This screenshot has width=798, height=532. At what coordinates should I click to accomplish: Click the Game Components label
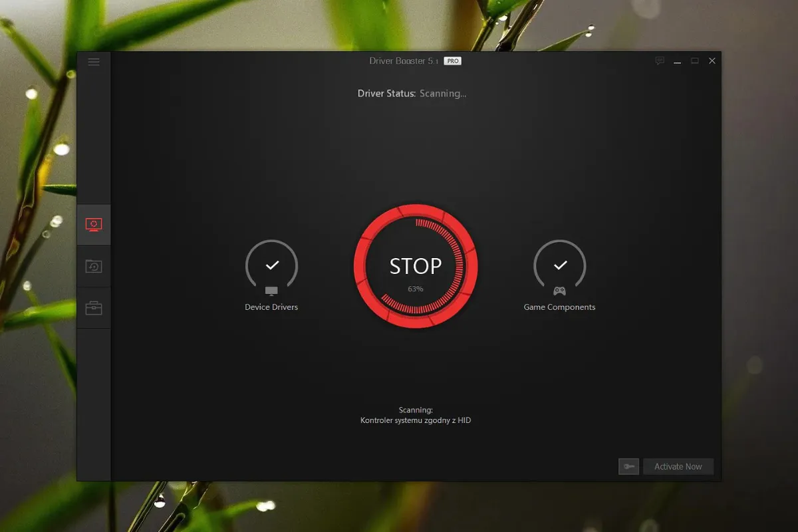click(559, 307)
